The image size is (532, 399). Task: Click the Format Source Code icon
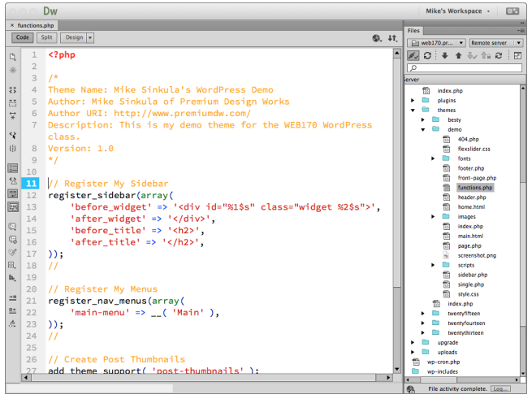pos(12,323)
